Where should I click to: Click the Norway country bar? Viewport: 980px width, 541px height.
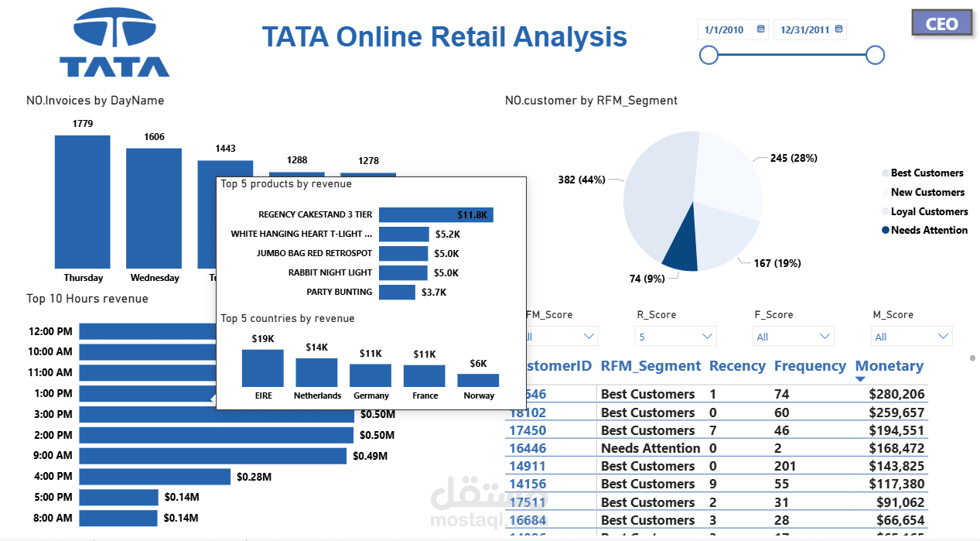click(478, 380)
